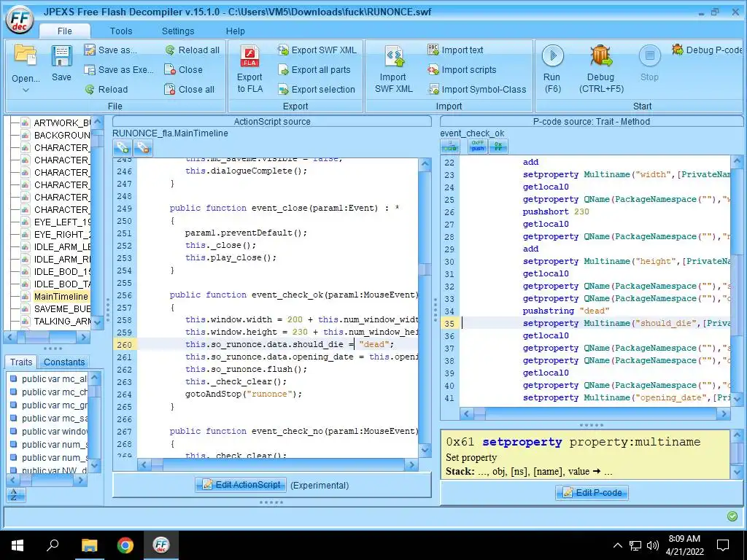Switch to the Traits tab
This screenshot has height=560, width=747.
pyautogui.click(x=21, y=362)
